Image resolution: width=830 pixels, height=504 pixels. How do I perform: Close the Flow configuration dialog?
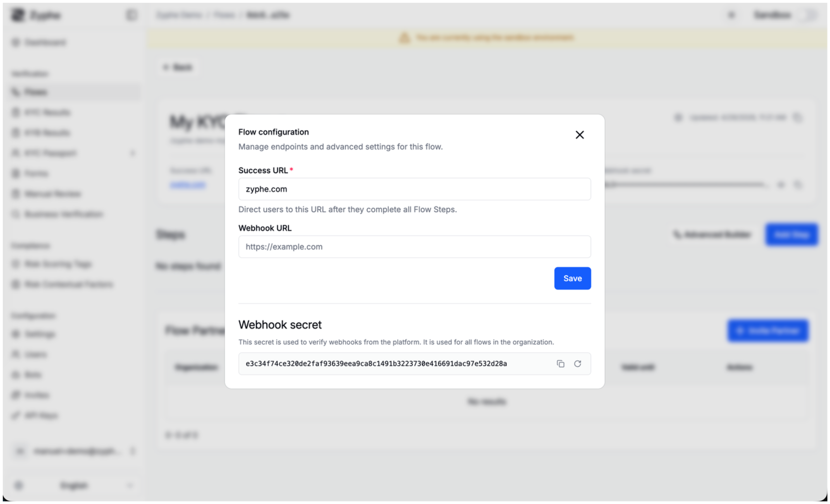[x=579, y=135]
